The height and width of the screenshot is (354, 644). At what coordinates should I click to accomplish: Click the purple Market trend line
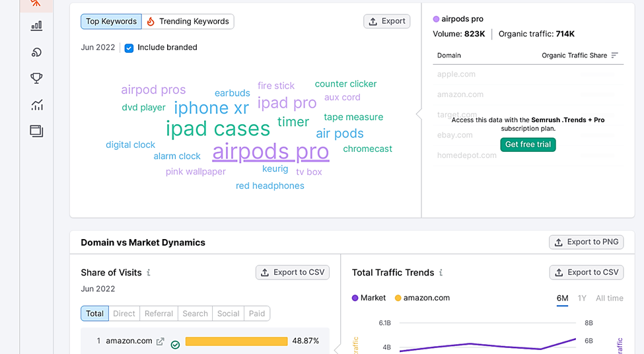487,346
